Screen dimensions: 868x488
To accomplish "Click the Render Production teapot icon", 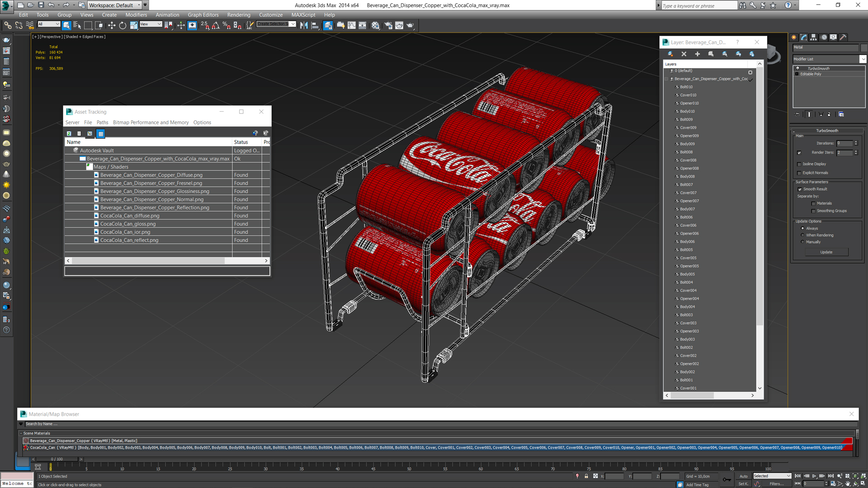I will coord(410,25).
